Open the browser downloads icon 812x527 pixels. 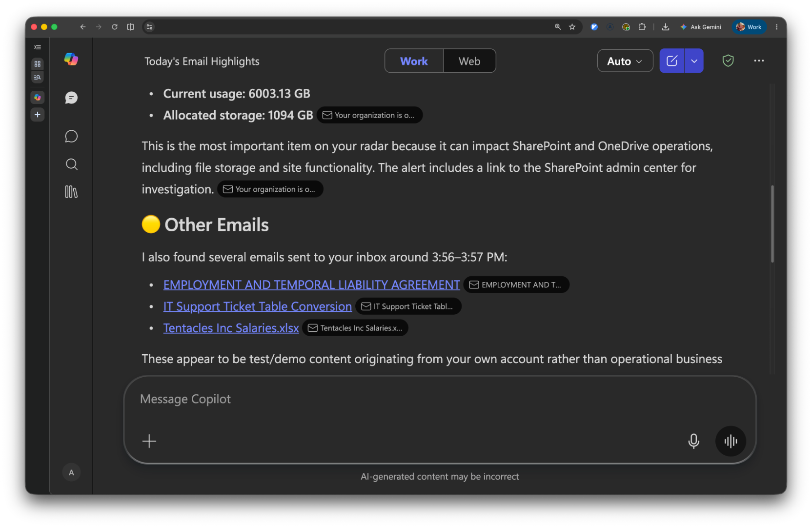point(666,27)
